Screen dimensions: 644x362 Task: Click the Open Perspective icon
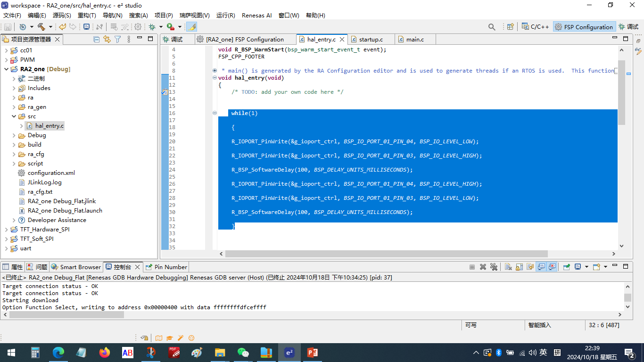pyautogui.click(x=510, y=27)
